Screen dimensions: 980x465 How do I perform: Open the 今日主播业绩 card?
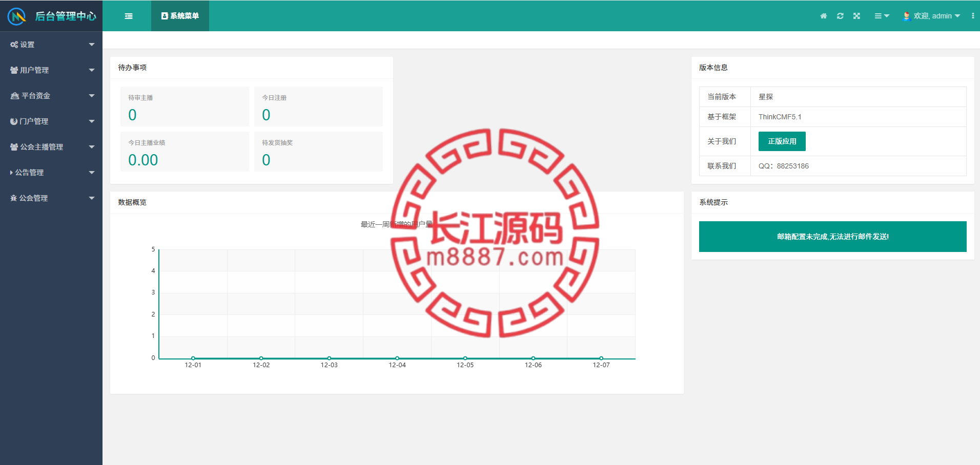tap(185, 152)
